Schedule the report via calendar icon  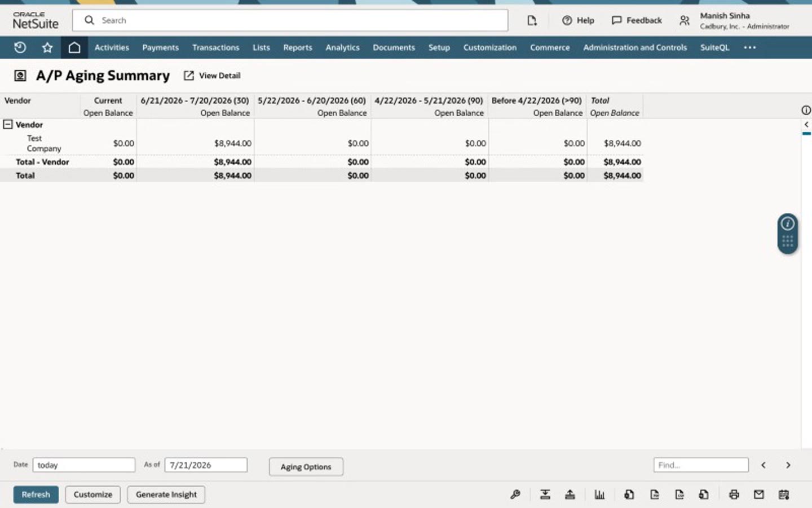[x=784, y=494]
